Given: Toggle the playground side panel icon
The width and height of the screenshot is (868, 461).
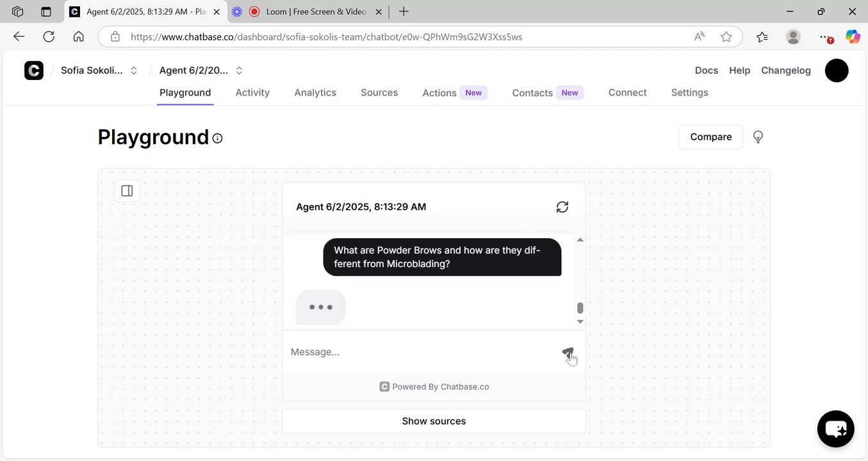Looking at the screenshot, I should coord(127,191).
